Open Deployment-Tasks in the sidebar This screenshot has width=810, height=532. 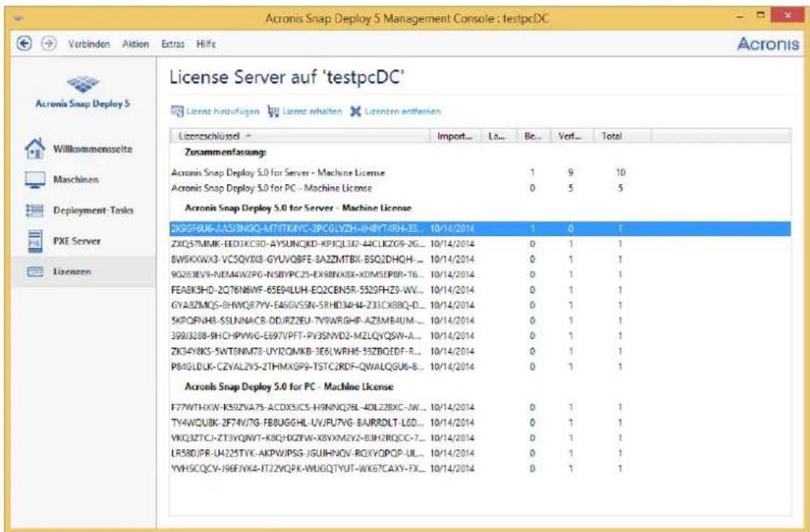coord(93,211)
